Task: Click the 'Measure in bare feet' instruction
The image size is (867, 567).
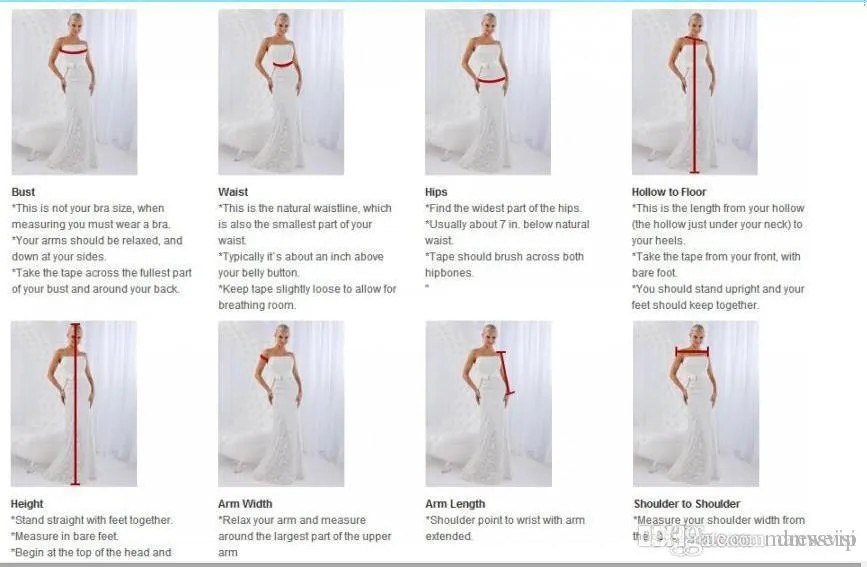Action: (64, 536)
